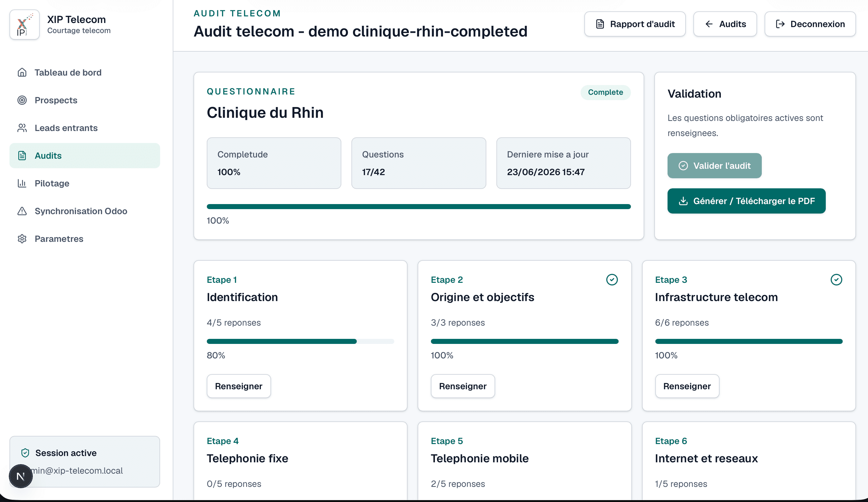This screenshot has height=502, width=868.
Task: Click the home icon beside Tableau de bord
Action: pos(22,72)
